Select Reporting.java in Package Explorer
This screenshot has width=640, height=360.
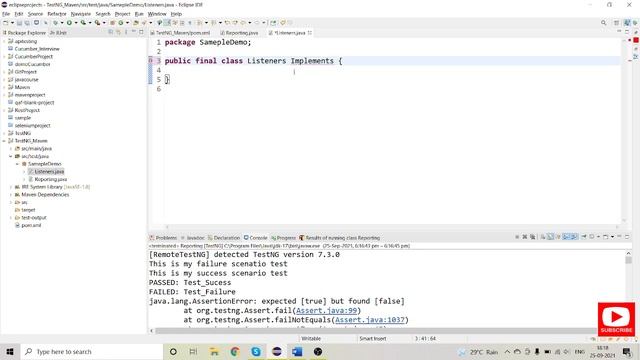pos(51,179)
